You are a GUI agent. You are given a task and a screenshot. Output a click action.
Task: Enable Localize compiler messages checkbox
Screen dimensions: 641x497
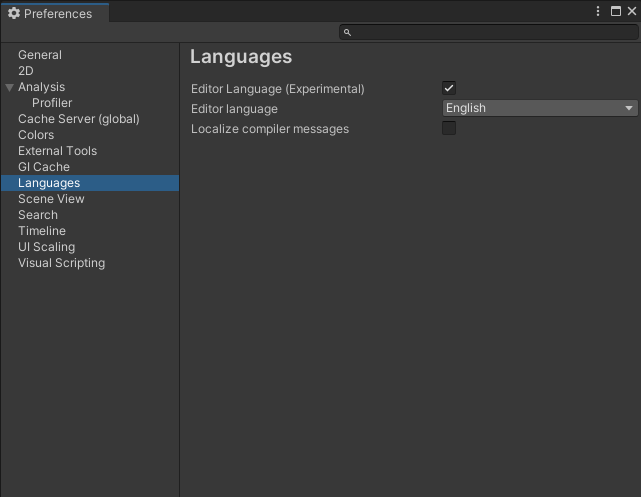tap(449, 128)
